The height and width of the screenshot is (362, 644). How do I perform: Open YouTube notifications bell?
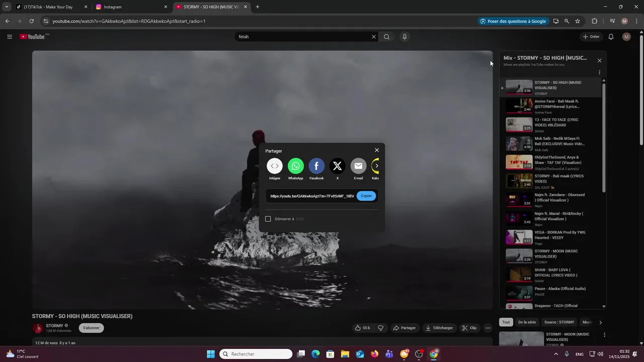click(611, 37)
